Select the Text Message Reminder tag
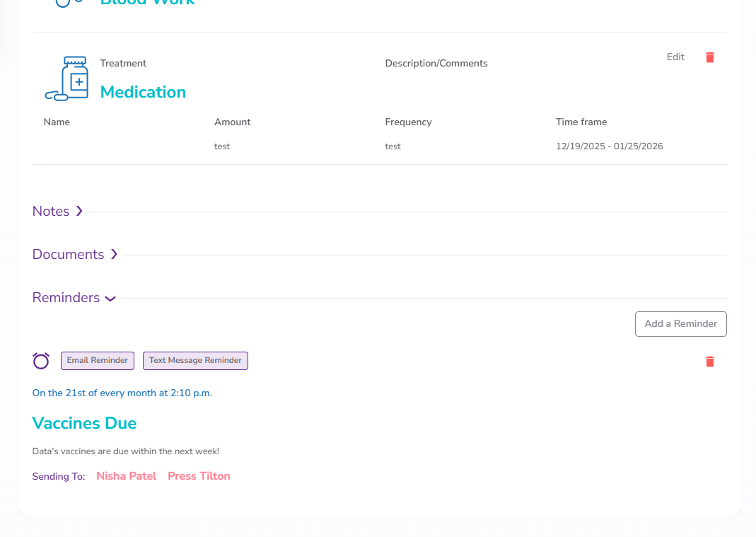The width and height of the screenshot is (756, 537). pyautogui.click(x=195, y=361)
